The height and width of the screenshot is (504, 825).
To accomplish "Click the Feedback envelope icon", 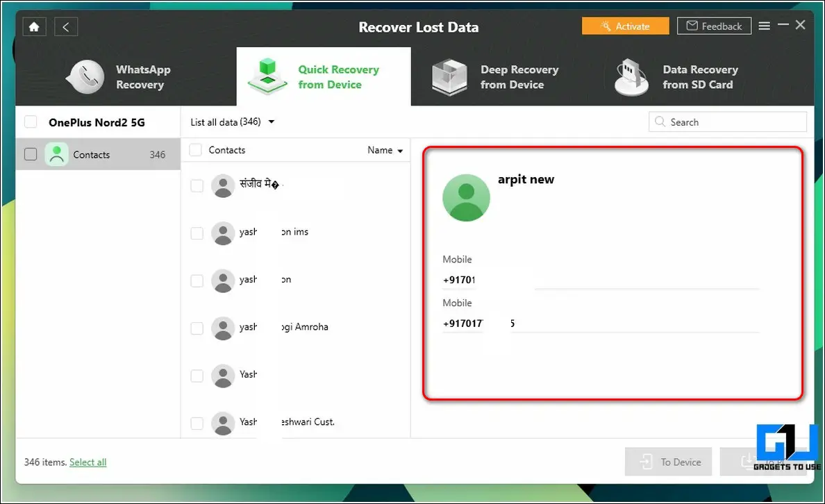I will tap(692, 26).
